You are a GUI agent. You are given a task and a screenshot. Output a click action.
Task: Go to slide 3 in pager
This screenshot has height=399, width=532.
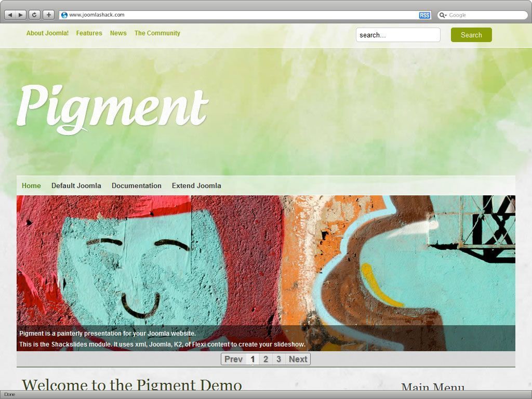pos(278,359)
